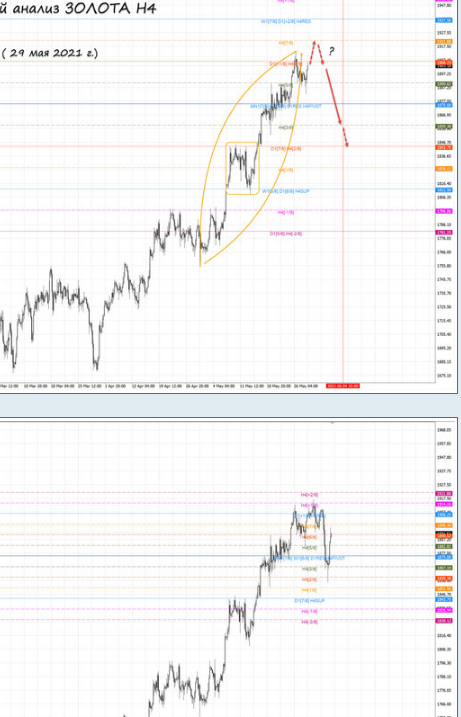Select the W1[6/8] D1[6/8] H4SUP label
Image resolution: width=461 pixels, height=717 pixels.
click(x=286, y=191)
